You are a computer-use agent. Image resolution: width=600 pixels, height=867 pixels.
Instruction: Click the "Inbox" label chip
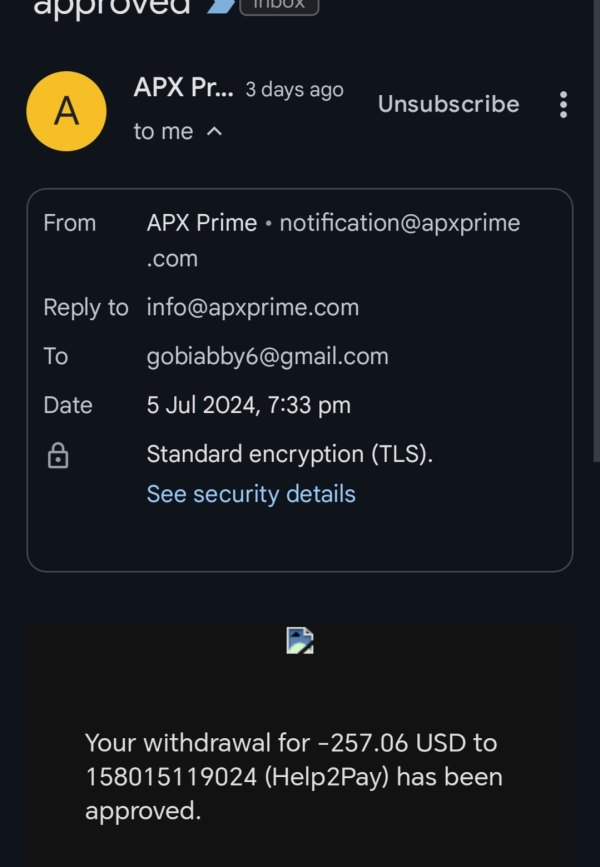(278, 6)
